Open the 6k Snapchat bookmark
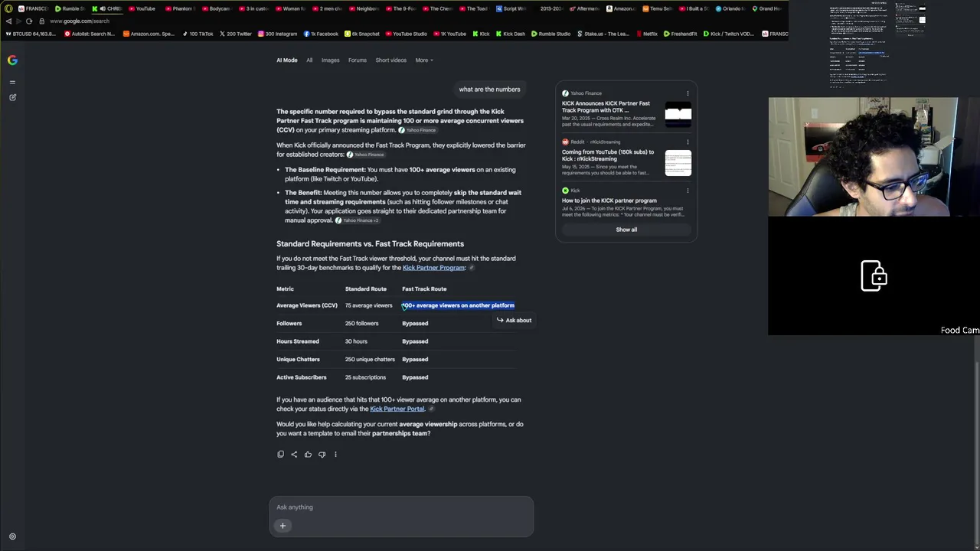Image resolution: width=980 pixels, height=551 pixels. [361, 34]
